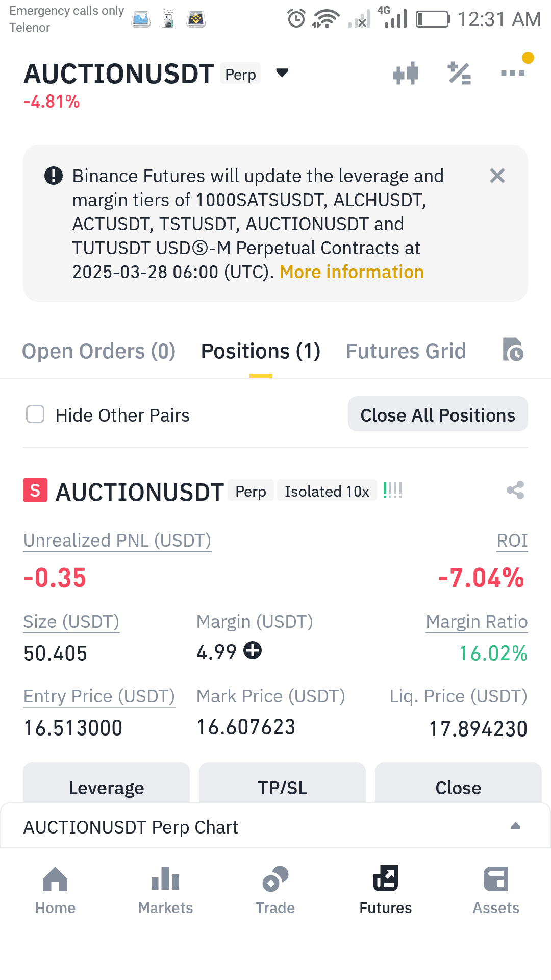Open the order history icon
Screen dimensions: 551x980
click(513, 350)
